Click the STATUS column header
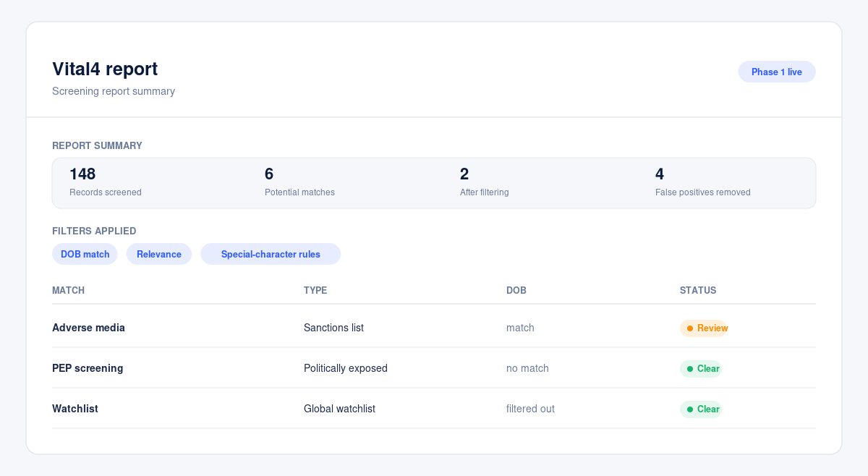868x476 pixels. pos(698,290)
